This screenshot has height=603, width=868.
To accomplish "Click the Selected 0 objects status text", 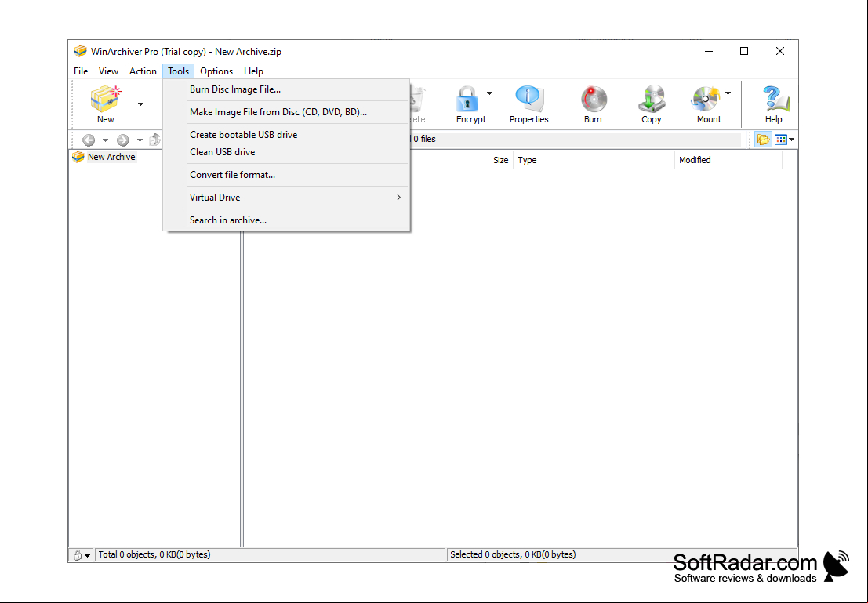I will point(513,554).
